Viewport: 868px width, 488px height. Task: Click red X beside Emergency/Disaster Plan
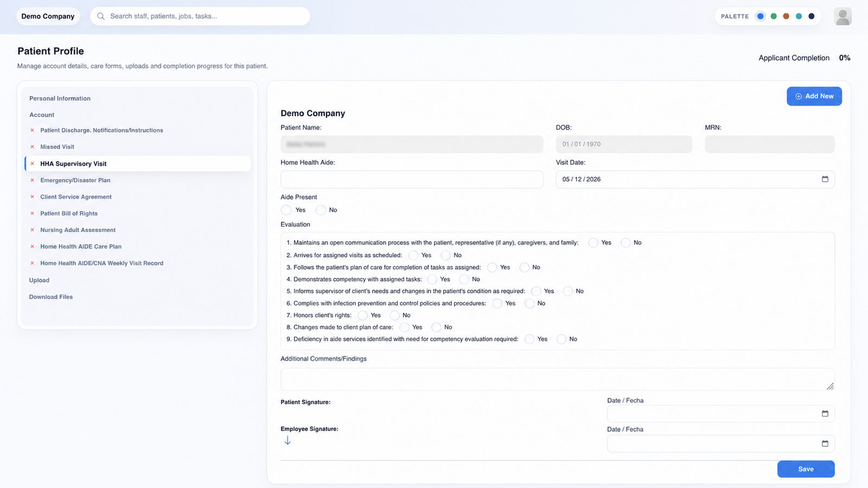click(32, 180)
